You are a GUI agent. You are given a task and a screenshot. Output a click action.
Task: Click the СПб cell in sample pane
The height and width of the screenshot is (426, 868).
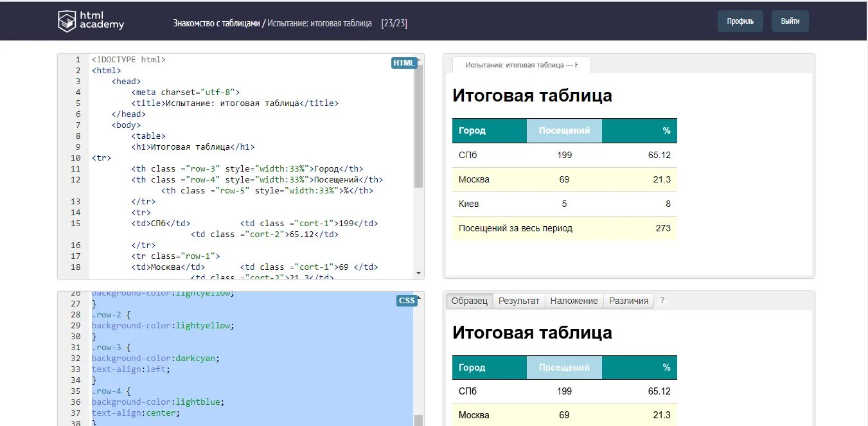click(490, 391)
